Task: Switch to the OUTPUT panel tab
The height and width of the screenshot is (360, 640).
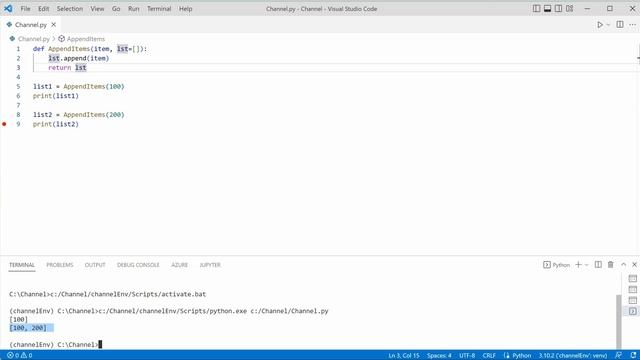Action: click(95, 265)
